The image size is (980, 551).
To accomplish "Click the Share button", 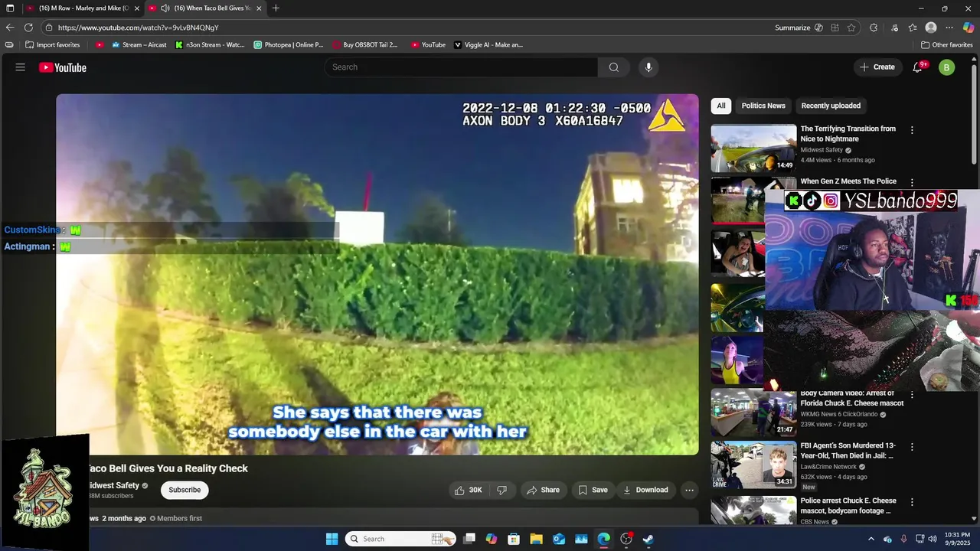I will click(543, 490).
